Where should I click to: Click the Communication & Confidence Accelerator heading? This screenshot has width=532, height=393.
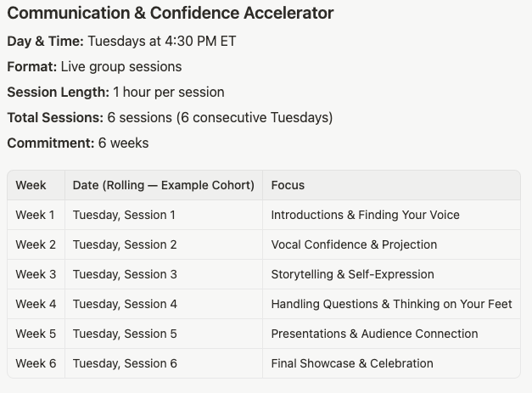tap(171, 14)
